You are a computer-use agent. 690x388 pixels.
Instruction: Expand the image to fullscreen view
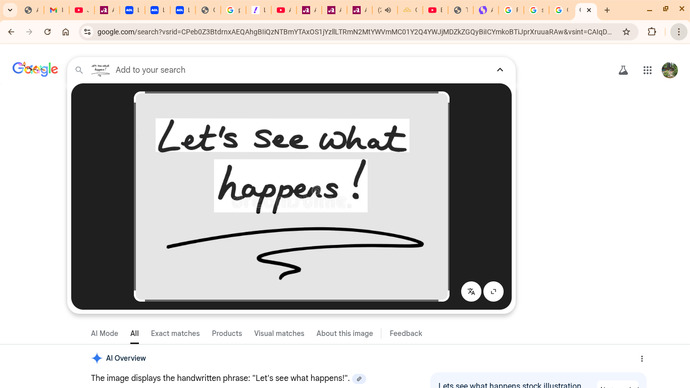(493, 292)
